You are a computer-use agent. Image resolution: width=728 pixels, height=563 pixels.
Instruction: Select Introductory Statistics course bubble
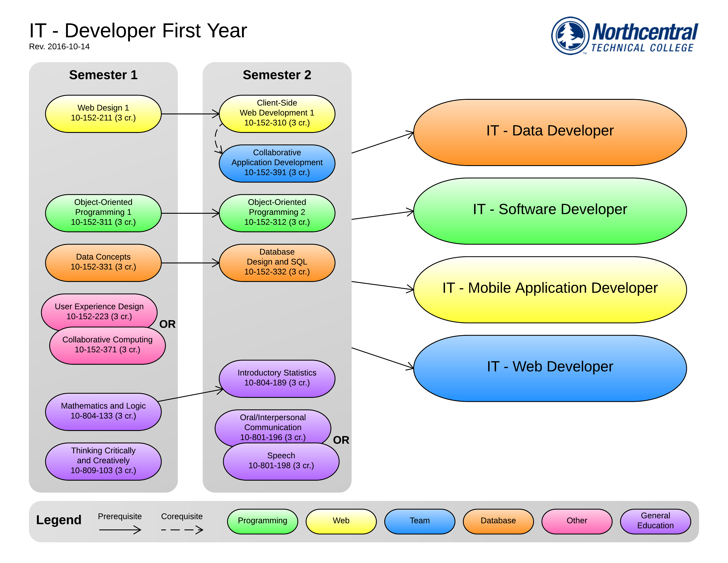tap(277, 378)
